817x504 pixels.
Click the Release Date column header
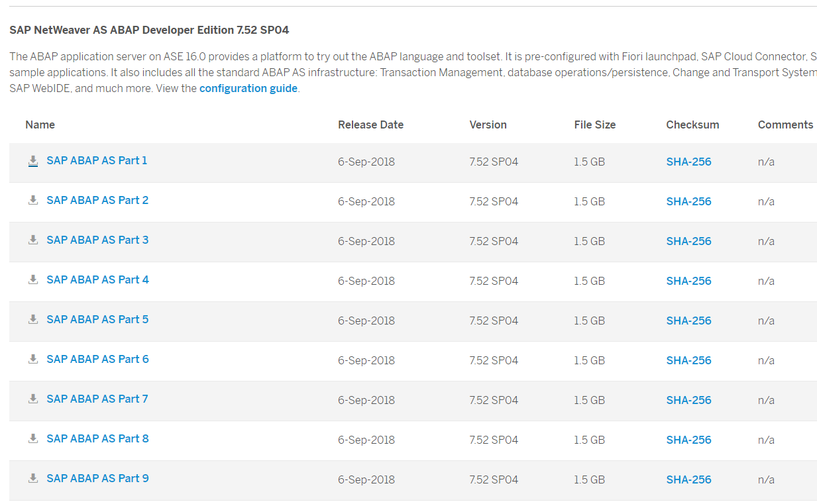[370, 125]
